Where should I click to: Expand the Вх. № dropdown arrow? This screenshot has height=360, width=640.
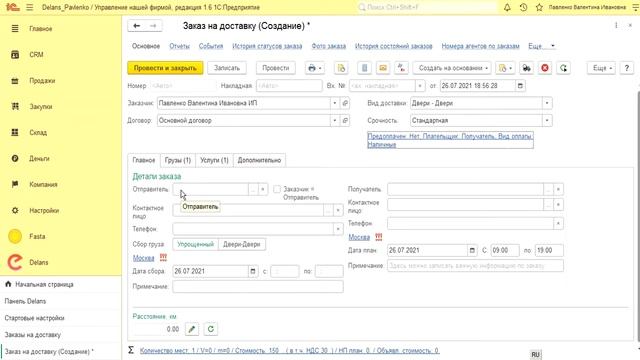point(420,86)
